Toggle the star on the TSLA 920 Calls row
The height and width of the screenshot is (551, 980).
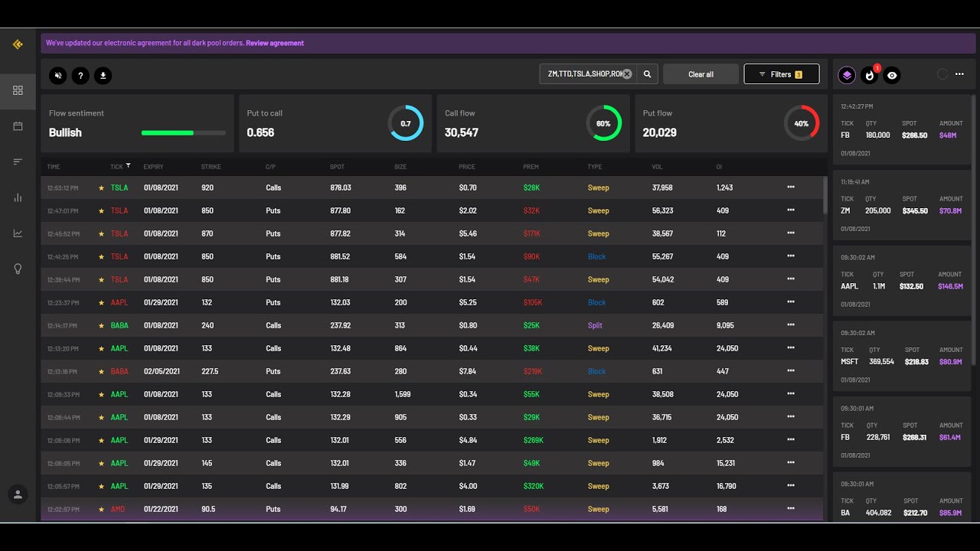click(x=101, y=187)
